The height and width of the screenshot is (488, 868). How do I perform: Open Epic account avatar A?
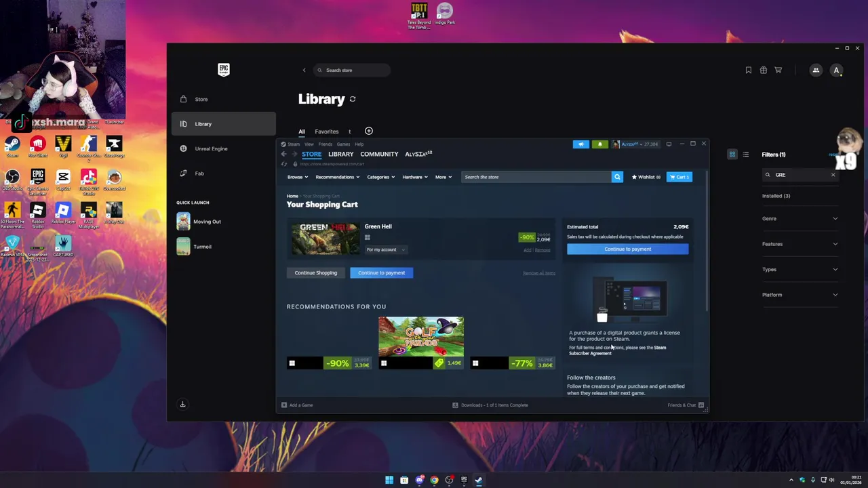point(836,70)
